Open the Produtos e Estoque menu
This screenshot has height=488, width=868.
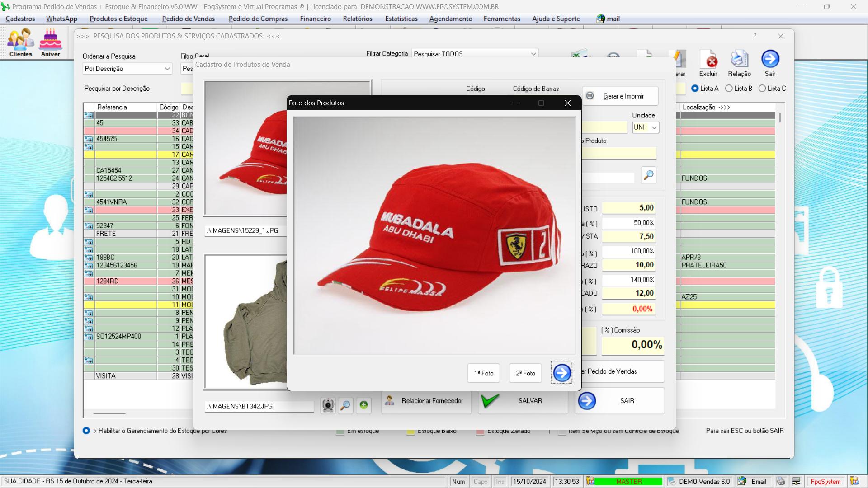point(118,19)
